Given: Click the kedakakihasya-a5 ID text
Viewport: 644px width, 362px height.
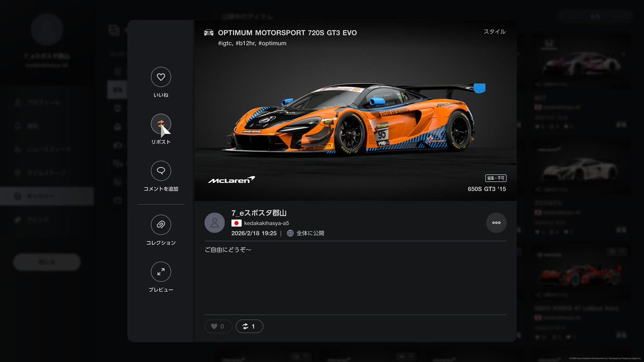Looking at the screenshot, I should [267, 223].
